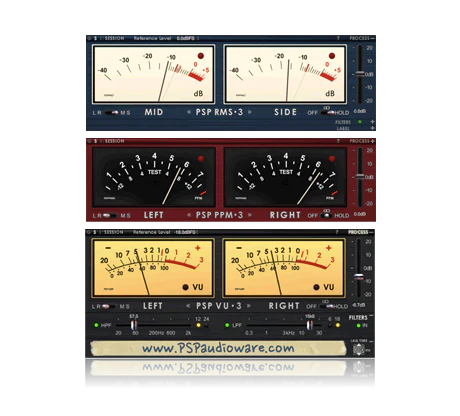Image resolution: width=460 pixels, height=416 pixels.
Task: Select previous meter arrow left of PSP VU-3
Action: coord(189,306)
